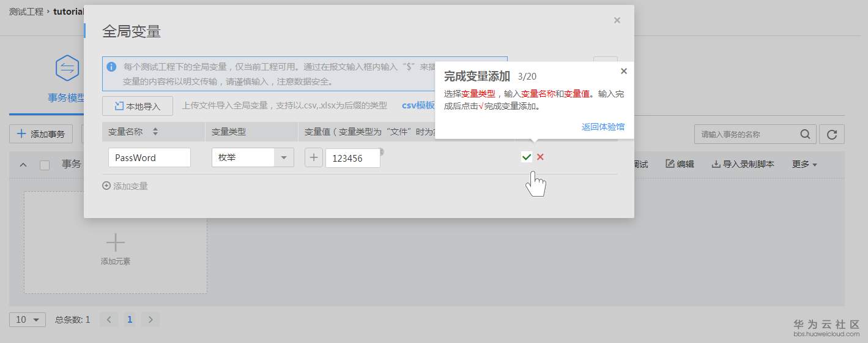Click the search magnifier icon
The image size is (868, 343).
click(x=806, y=134)
